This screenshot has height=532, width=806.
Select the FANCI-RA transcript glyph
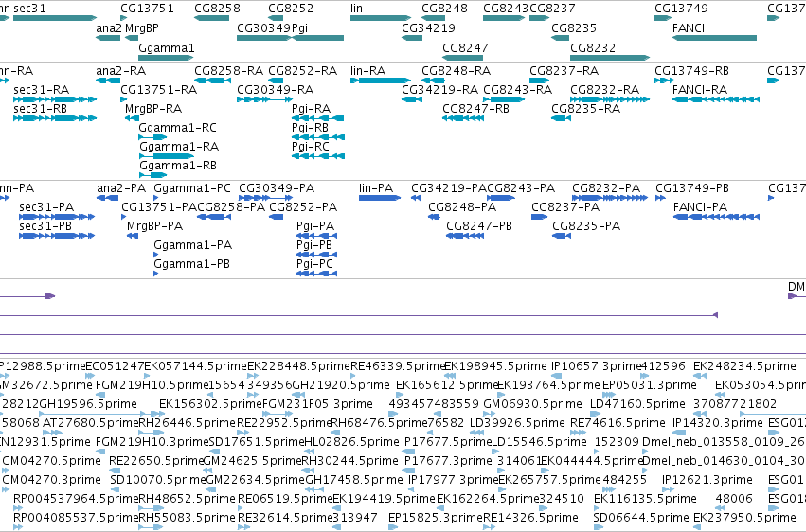pyautogui.click(x=715, y=99)
